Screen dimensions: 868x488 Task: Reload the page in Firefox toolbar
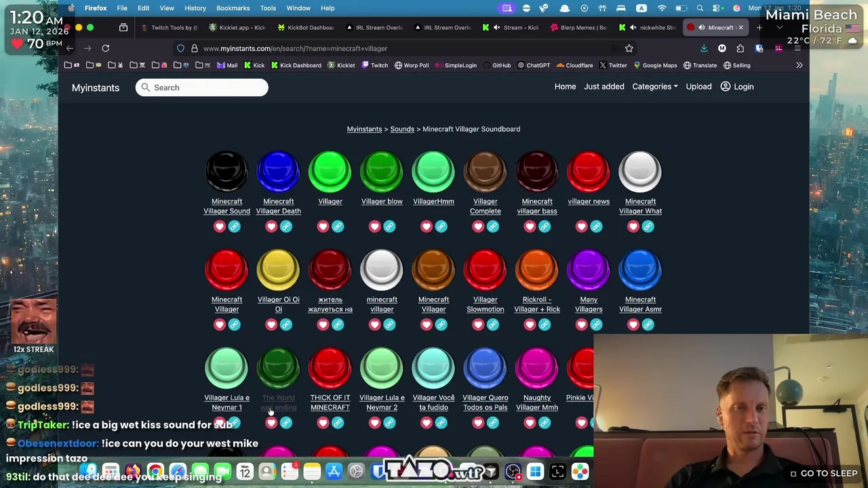[x=105, y=48]
